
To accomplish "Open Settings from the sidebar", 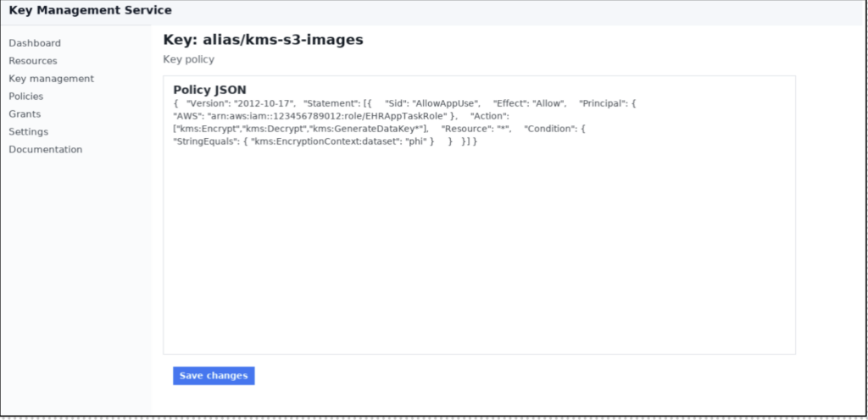I will 28,131.
